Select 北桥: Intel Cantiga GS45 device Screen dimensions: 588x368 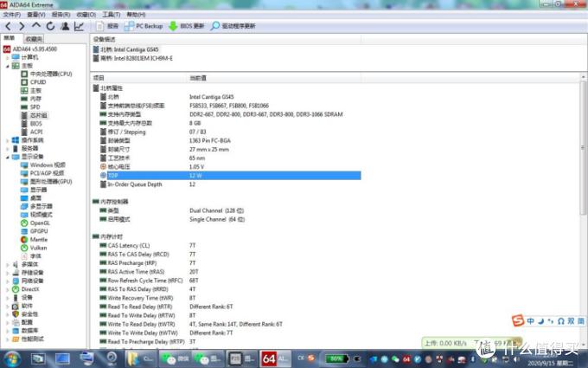(x=125, y=49)
